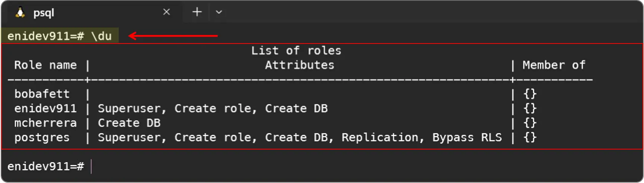644x183 pixels.
Task: Click the Tux penguin icon in tab
Action: click(20, 13)
